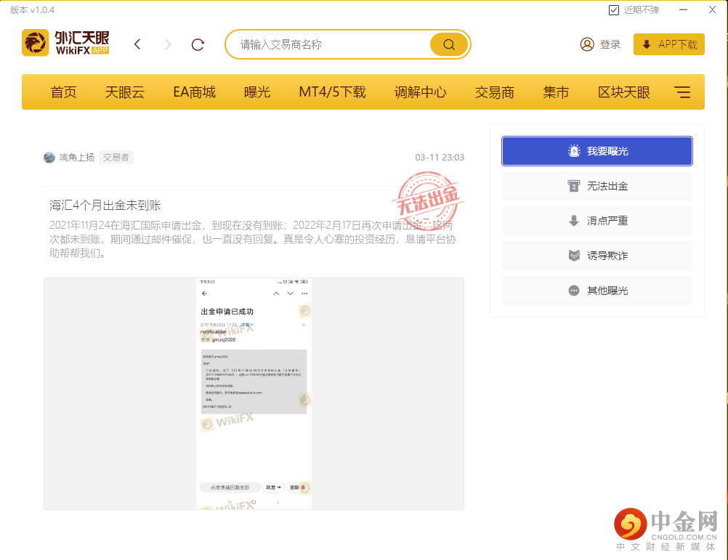
Task: Open the hamburger menu at nav bar end
Action: pos(682,92)
